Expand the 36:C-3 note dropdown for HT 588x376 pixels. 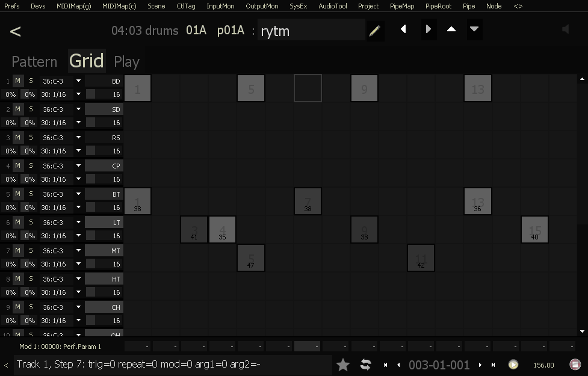[78, 279]
